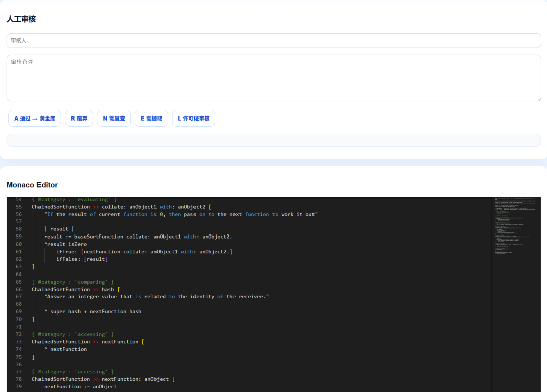
Task: Click the 'accessing' category text on line 72
Action: tap(91, 334)
